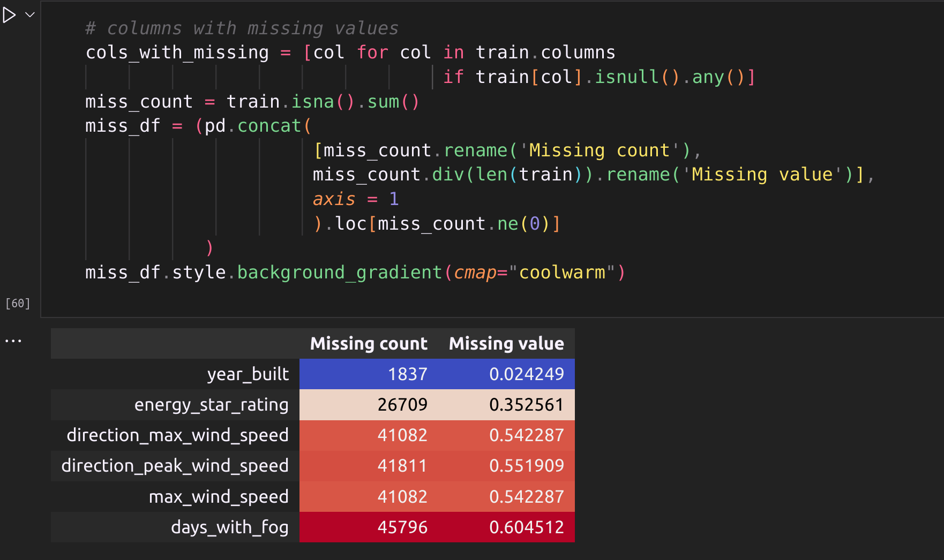Open the cell output ellipsis menu
This screenshot has height=560, width=944.
[x=13, y=340]
